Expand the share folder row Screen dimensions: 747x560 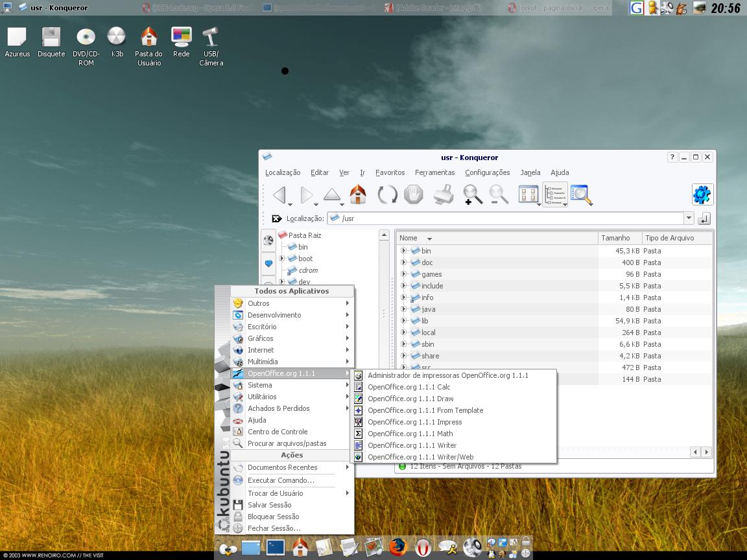(x=403, y=356)
